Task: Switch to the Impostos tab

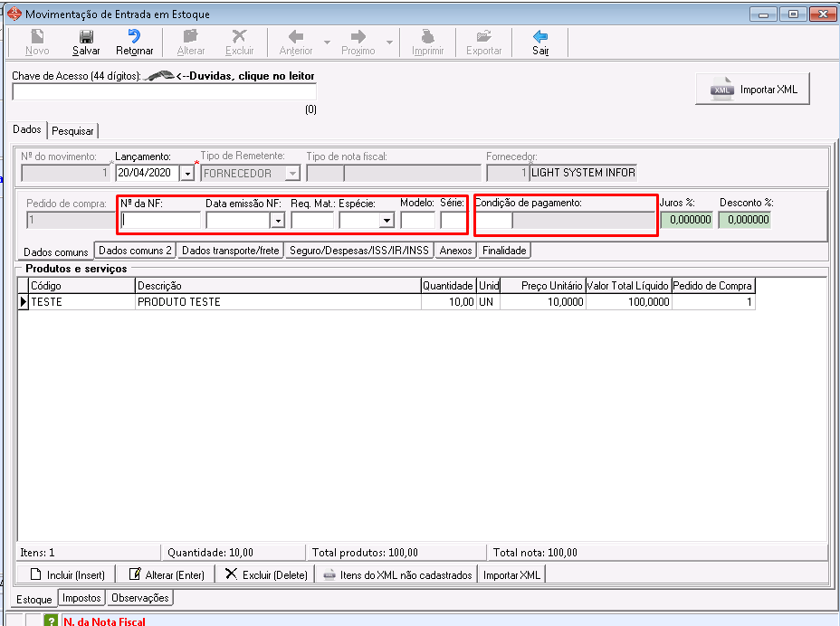Action: click(x=81, y=598)
